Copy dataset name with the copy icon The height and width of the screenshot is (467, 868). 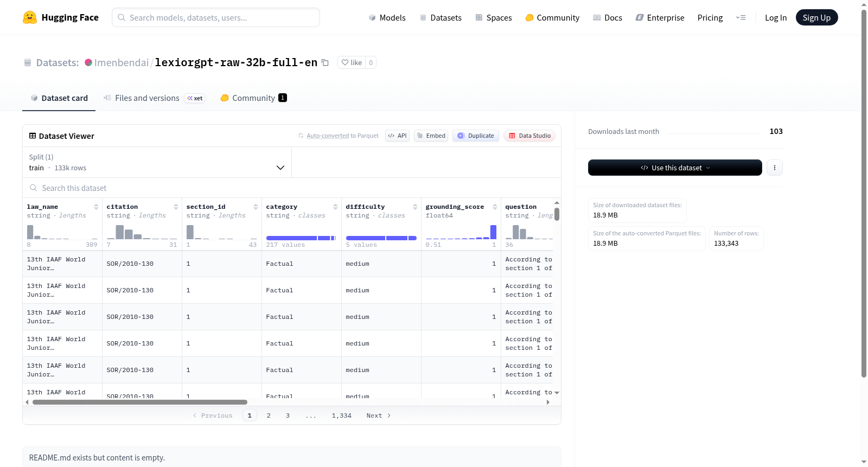click(x=325, y=62)
